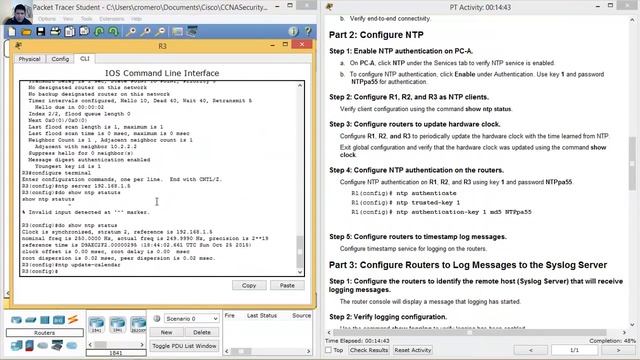Select the Multiuser Connection cloud icon
640x360 pixels.
72,346
